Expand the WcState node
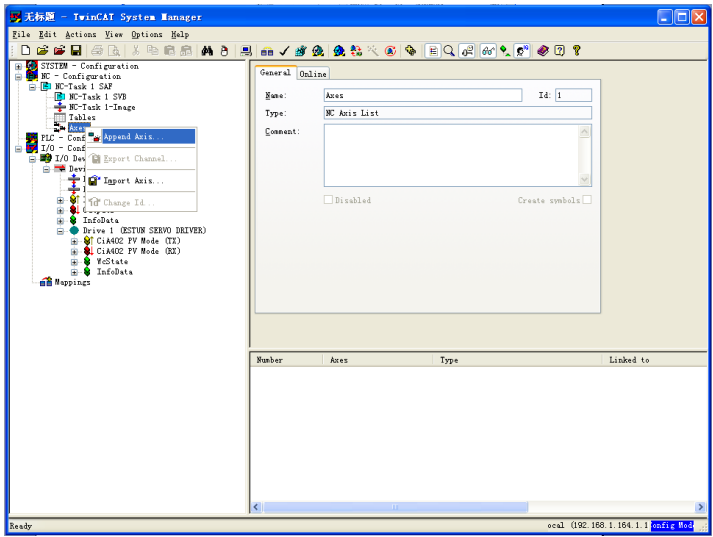The image size is (713, 537). 74,262
